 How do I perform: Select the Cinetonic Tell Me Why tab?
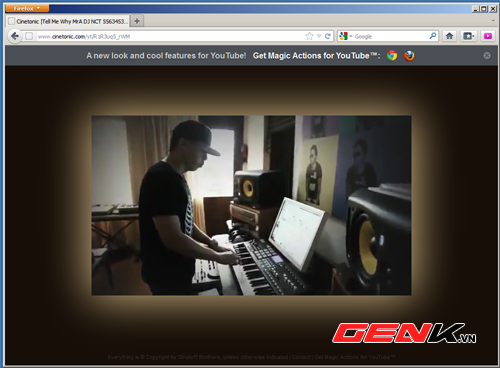click(68, 21)
